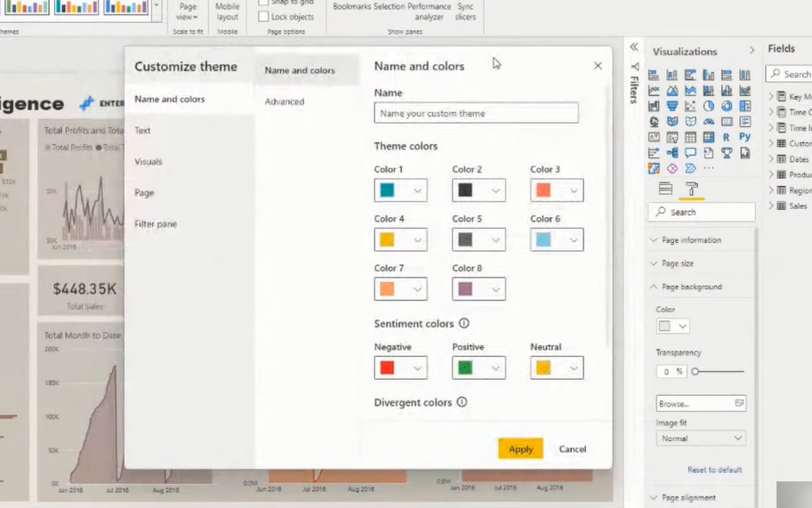The height and width of the screenshot is (508, 812).
Task: Cancel the Customize theme dialog
Action: pos(572,449)
